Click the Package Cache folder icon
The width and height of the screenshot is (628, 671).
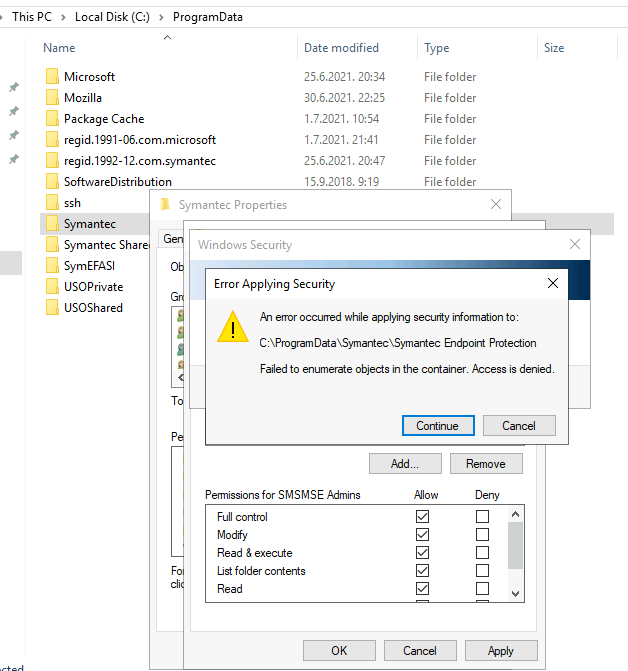pyautogui.click(x=52, y=118)
